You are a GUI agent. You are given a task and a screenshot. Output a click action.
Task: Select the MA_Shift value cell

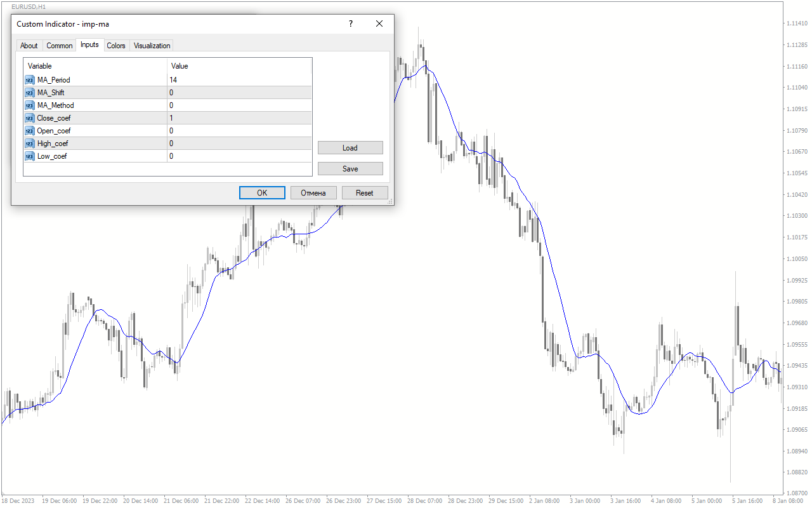pos(240,93)
